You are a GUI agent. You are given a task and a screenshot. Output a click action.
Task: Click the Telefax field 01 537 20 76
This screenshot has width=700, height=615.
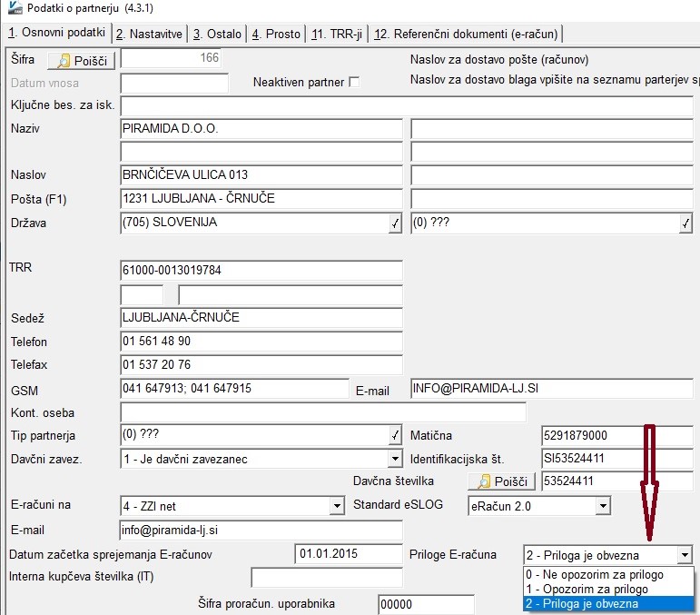[261, 365]
